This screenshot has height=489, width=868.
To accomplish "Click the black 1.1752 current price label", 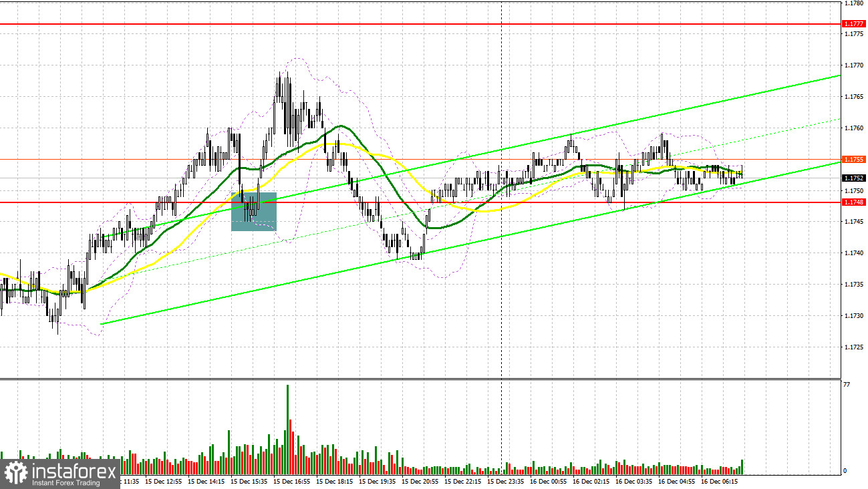I will tap(853, 178).
